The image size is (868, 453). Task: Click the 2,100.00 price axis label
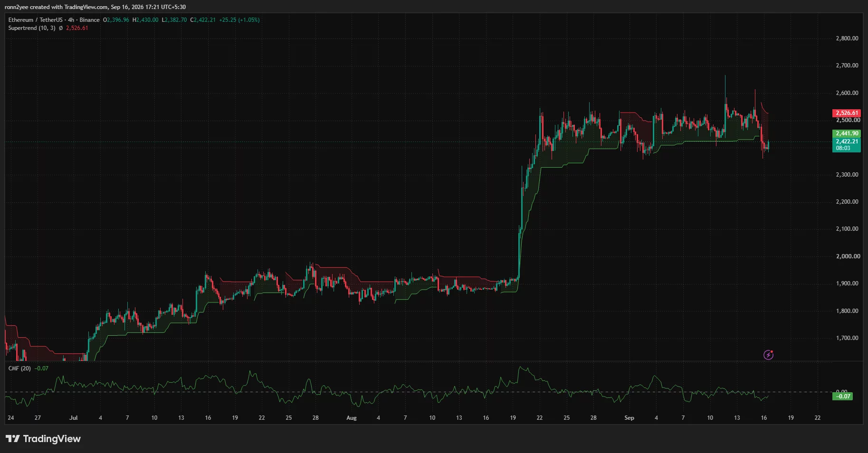coord(847,229)
